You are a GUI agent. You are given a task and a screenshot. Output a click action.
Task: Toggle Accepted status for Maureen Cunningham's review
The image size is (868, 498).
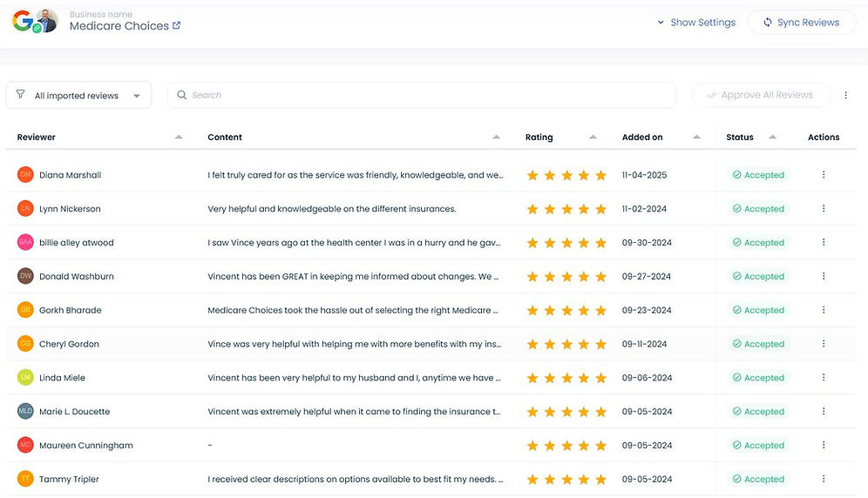point(758,446)
